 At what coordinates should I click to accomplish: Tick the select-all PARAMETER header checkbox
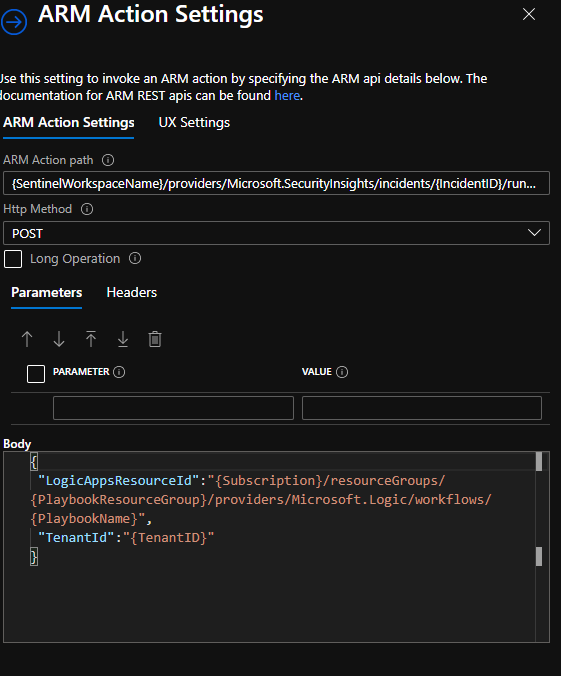coord(36,374)
